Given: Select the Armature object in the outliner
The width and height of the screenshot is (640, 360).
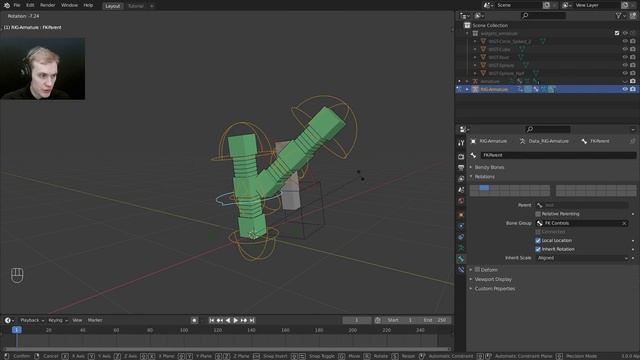Looking at the screenshot, I should [489, 81].
